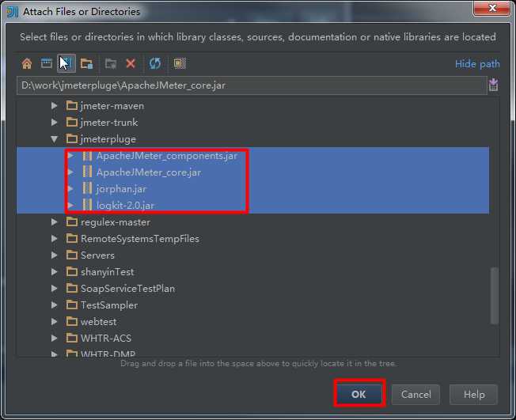This screenshot has height=420, width=516.
Task: Confirm selection with OK button
Action: [x=359, y=394]
